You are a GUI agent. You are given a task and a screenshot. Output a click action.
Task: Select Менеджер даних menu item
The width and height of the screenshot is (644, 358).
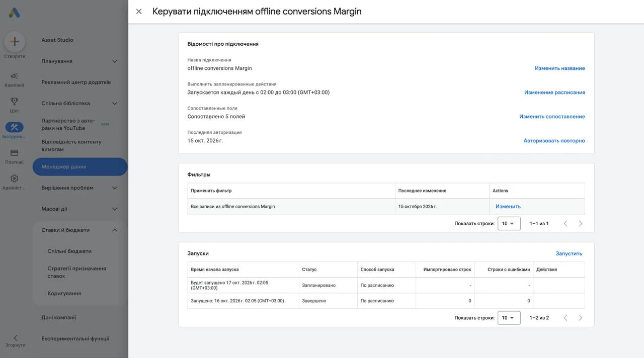point(79,167)
